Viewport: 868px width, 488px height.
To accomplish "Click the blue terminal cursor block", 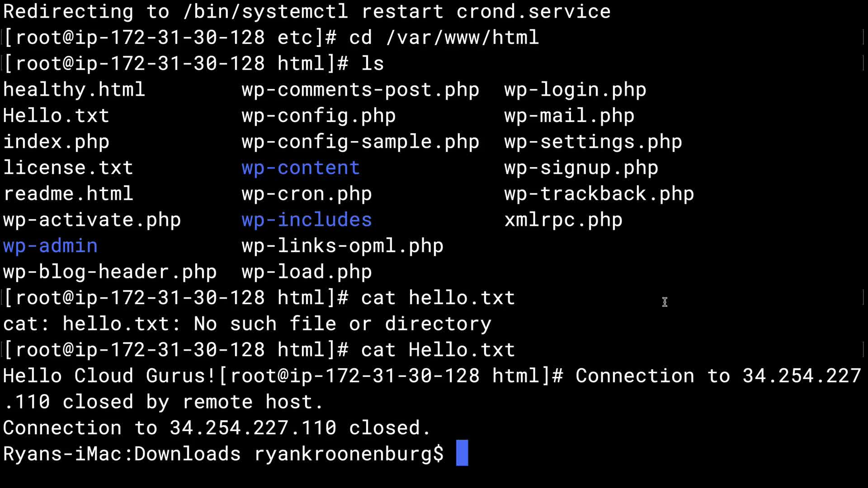I will pos(462,453).
